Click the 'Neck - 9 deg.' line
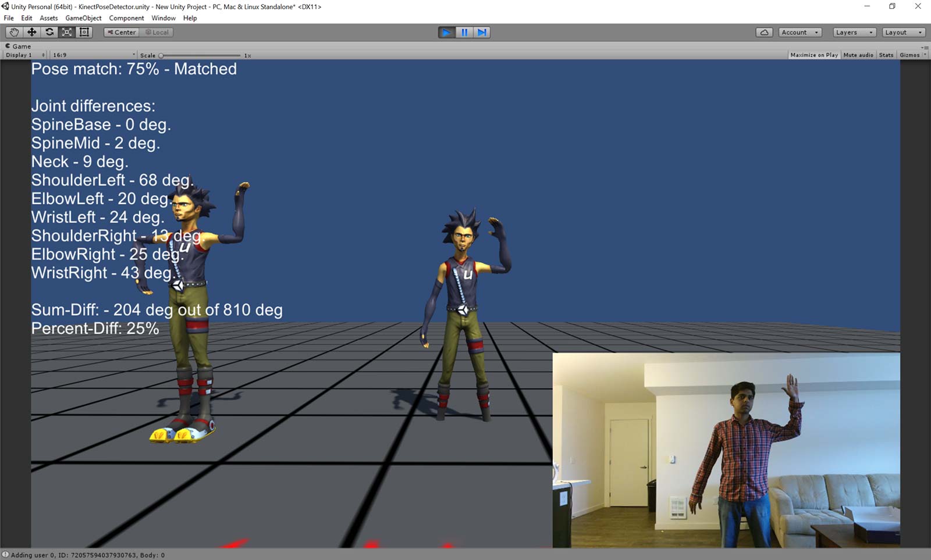Viewport: 931px width, 560px height. pos(80,162)
